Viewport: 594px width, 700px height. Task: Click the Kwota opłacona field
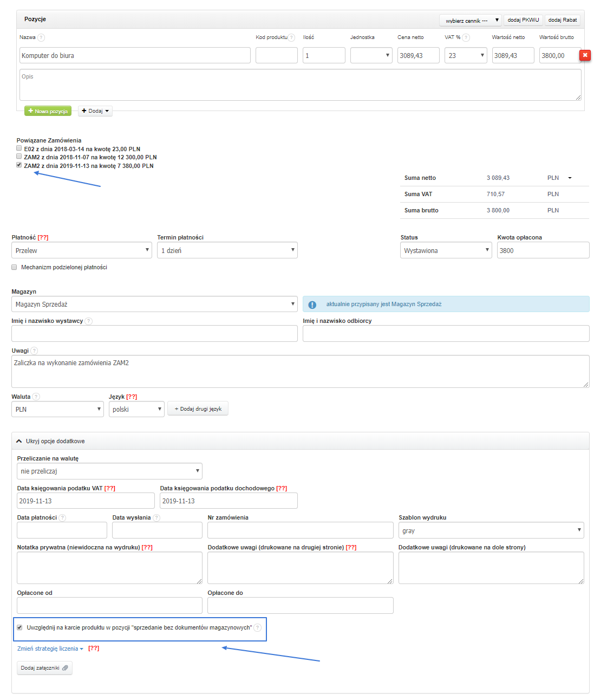[543, 250]
